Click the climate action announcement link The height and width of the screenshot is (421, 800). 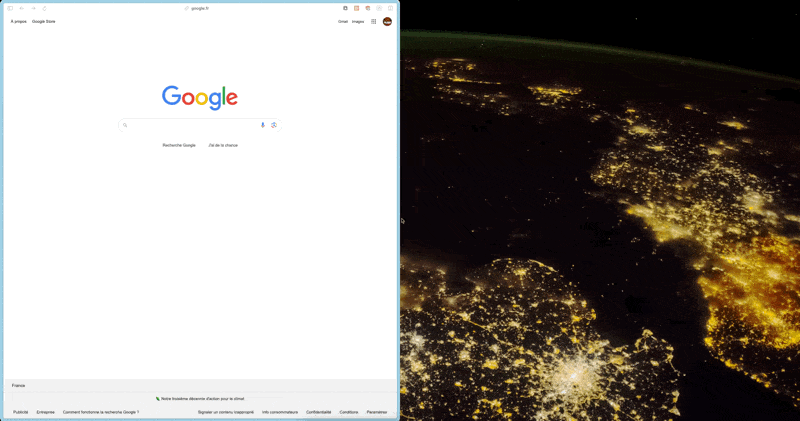coord(201,398)
